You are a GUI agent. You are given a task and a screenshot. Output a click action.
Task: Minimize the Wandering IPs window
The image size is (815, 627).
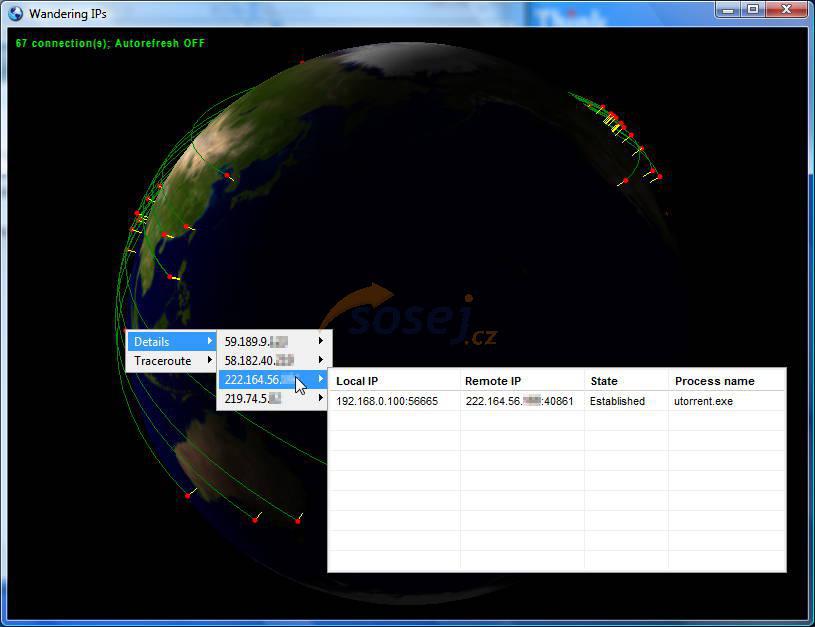(728, 10)
